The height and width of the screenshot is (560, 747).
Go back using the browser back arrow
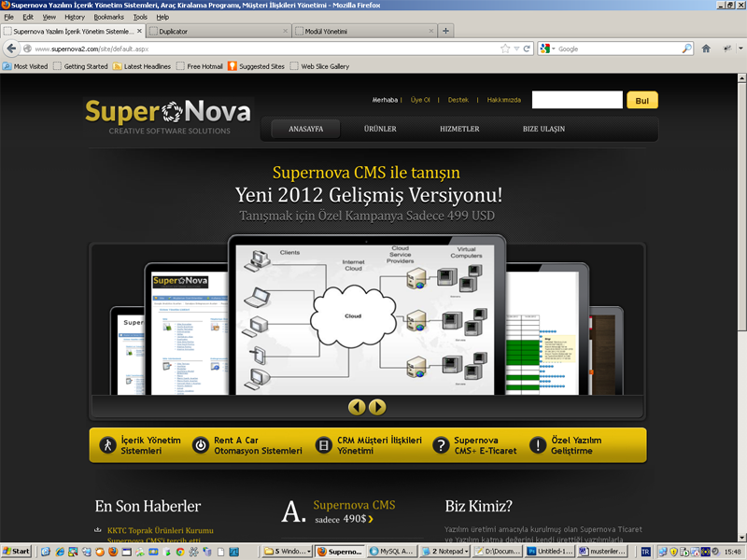11,49
